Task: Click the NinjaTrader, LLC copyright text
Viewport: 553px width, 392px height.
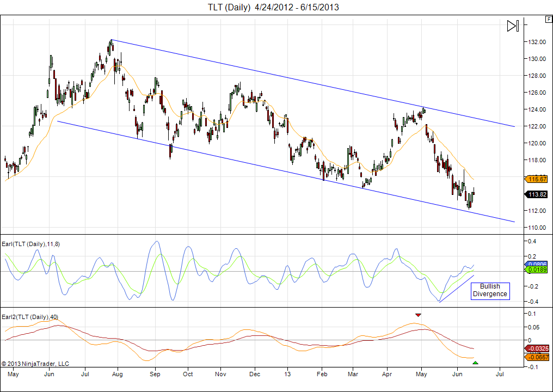Action: 35,363
